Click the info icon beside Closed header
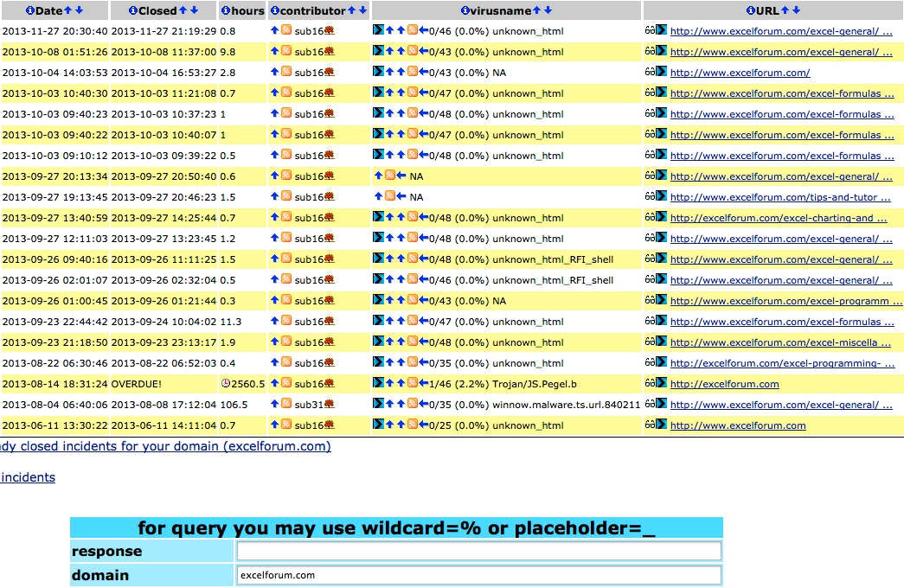 (133, 10)
